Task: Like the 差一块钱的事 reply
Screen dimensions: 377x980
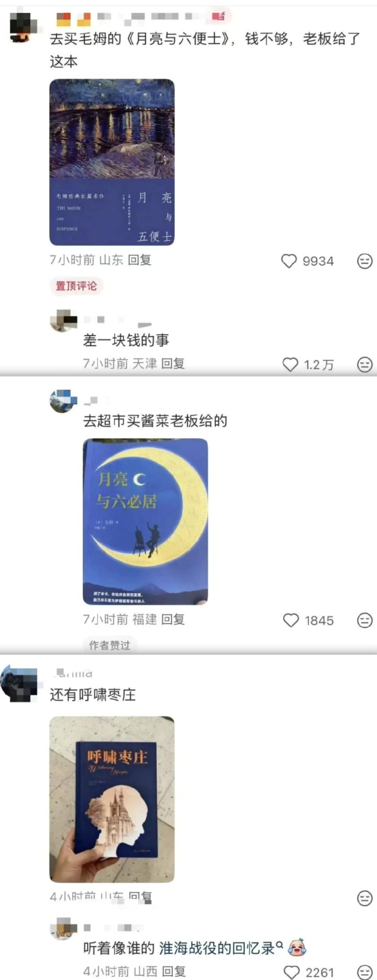Action: coord(290,364)
